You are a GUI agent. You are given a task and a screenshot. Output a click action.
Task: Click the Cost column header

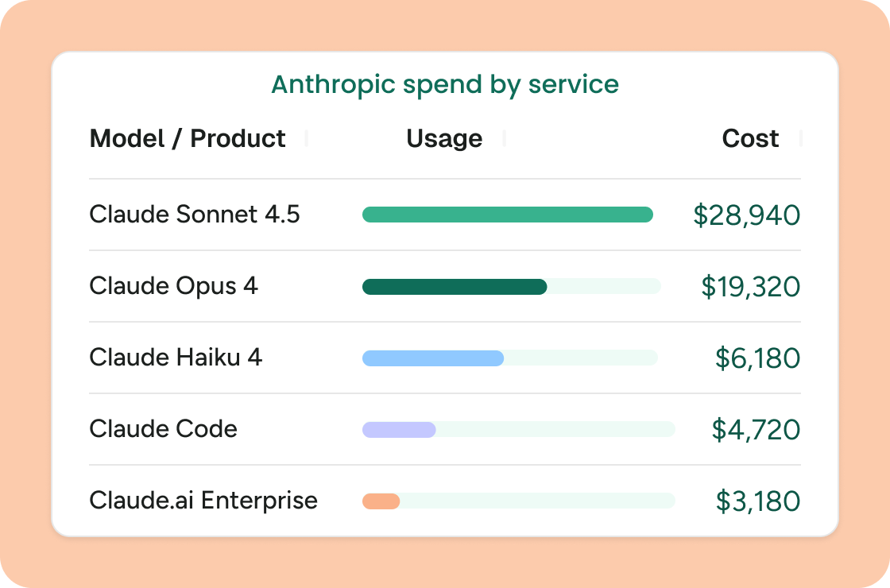pyautogui.click(x=750, y=138)
